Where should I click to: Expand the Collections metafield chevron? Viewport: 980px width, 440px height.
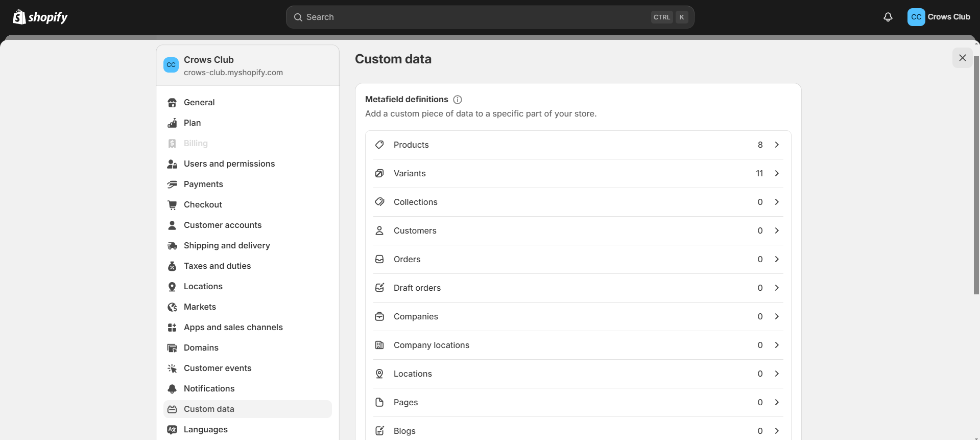tap(777, 202)
